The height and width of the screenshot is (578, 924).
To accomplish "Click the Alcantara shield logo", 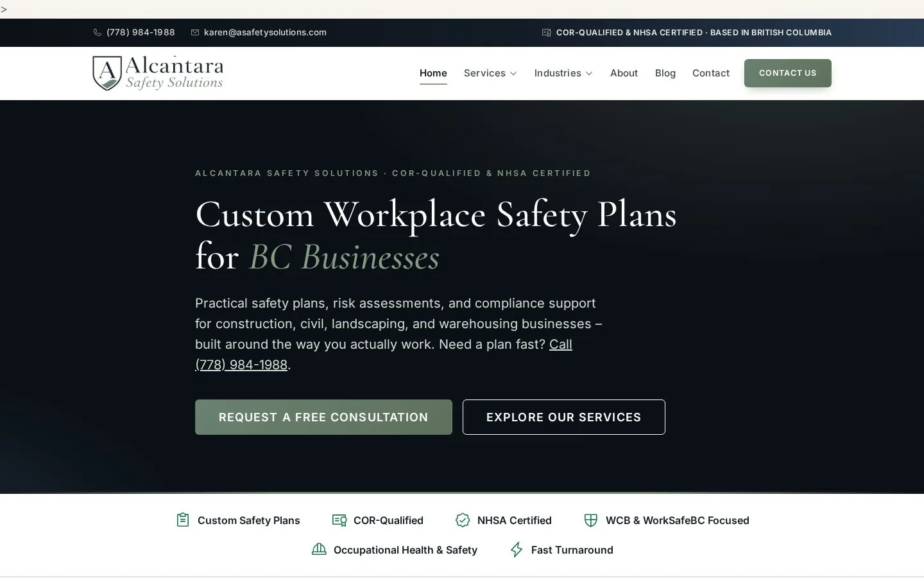I will pyautogui.click(x=107, y=73).
